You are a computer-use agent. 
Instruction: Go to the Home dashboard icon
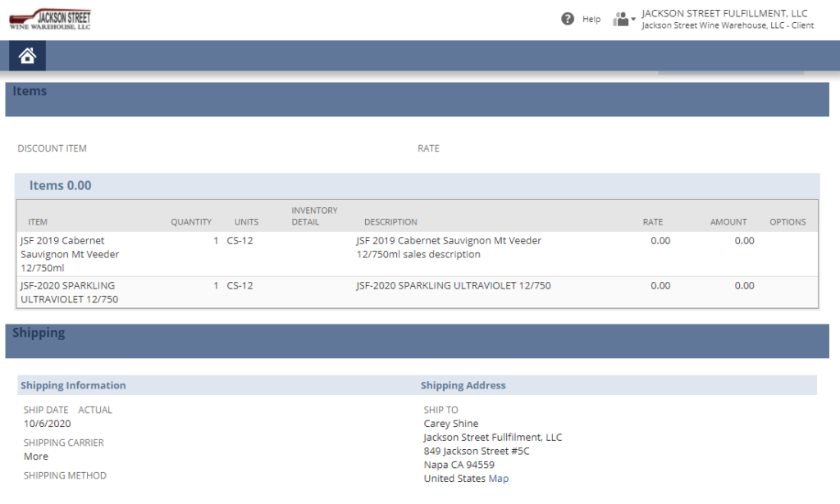click(27, 56)
